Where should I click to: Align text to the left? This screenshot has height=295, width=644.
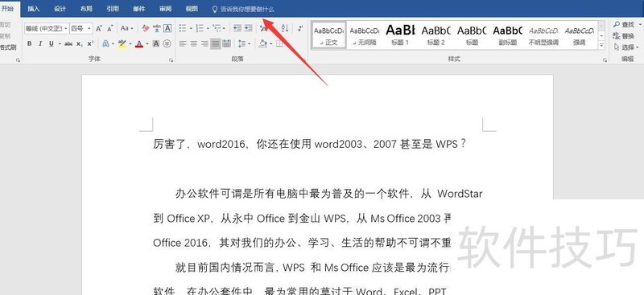[x=183, y=43]
